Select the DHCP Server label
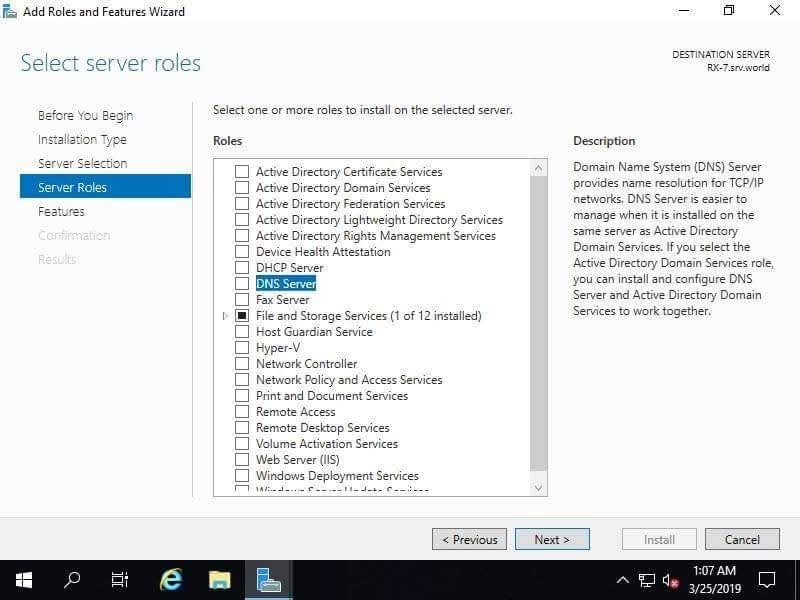800x600 pixels. [x=289, y=267]
